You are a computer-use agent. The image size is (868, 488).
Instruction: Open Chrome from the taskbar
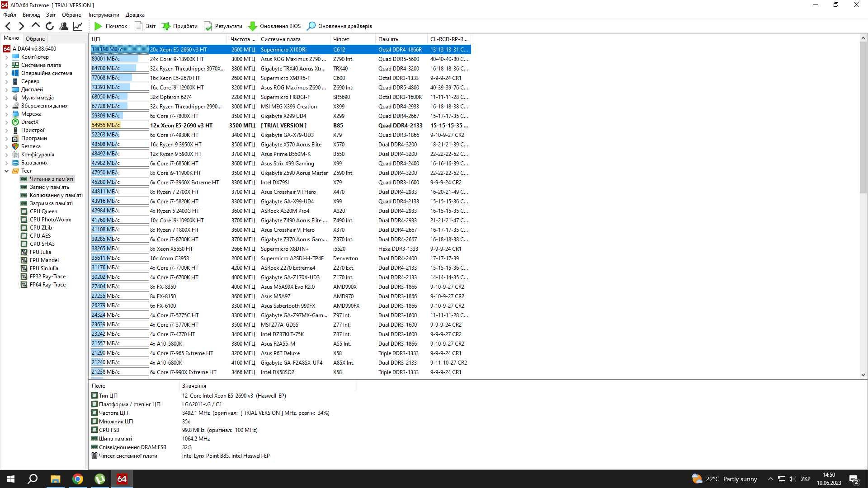click(x=78, y=479)
